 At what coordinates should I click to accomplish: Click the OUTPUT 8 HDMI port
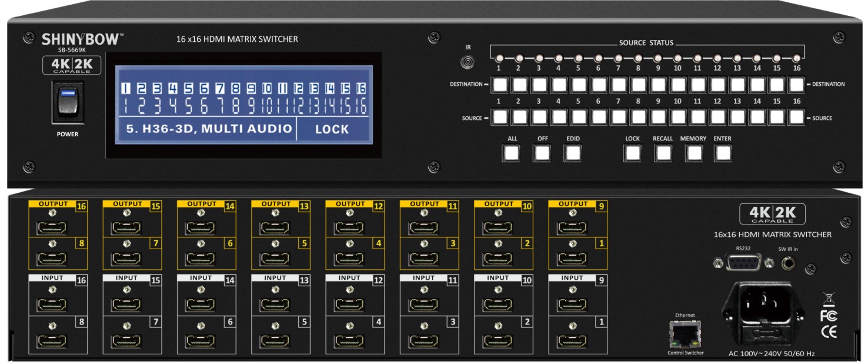pyautogui.click(x=51, y=258)
